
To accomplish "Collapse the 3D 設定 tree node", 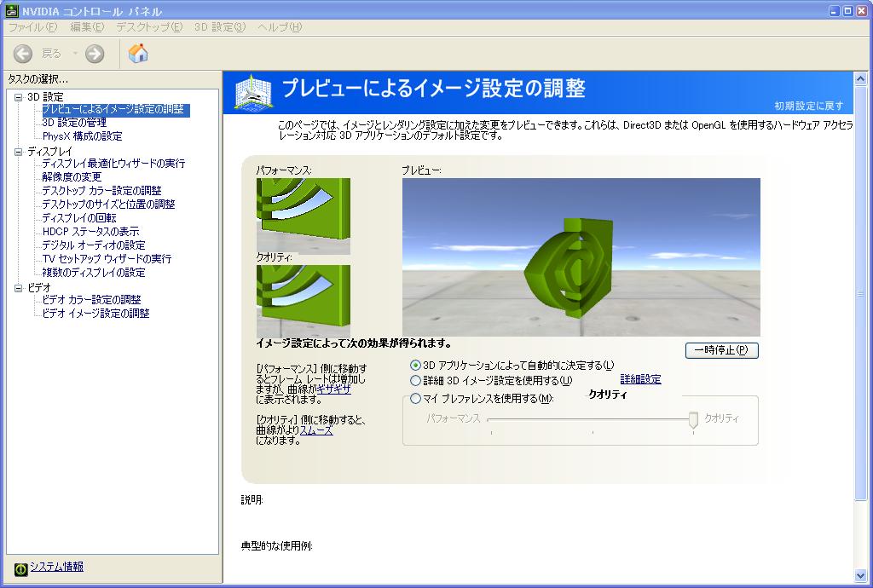I will coord(19,97).
